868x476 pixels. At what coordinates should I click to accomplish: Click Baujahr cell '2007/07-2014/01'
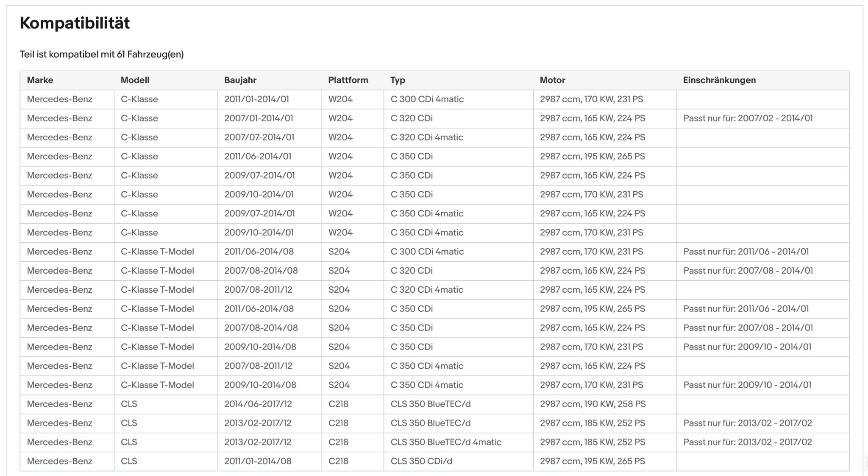tap(259, 137)
